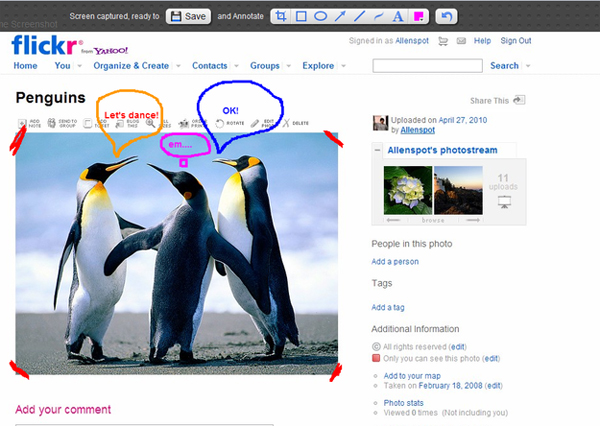Image resolution: width=600 pixels, height=426 pixels.
Task: Open the You menu item
Action: [x=62, y=66]
